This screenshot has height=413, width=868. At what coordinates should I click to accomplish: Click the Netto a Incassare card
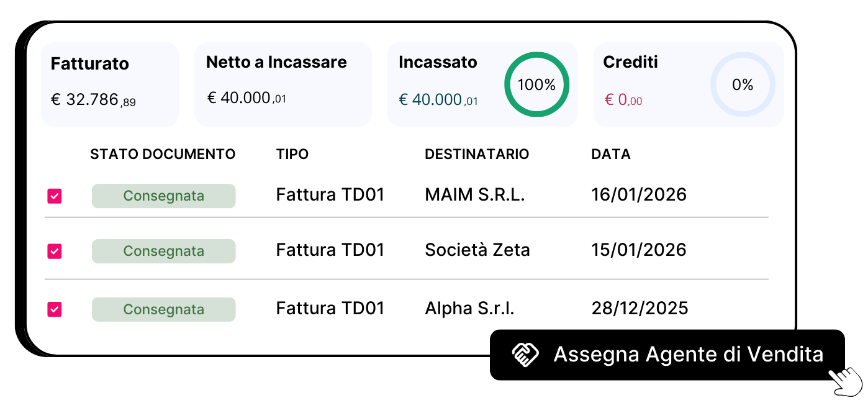283,84
